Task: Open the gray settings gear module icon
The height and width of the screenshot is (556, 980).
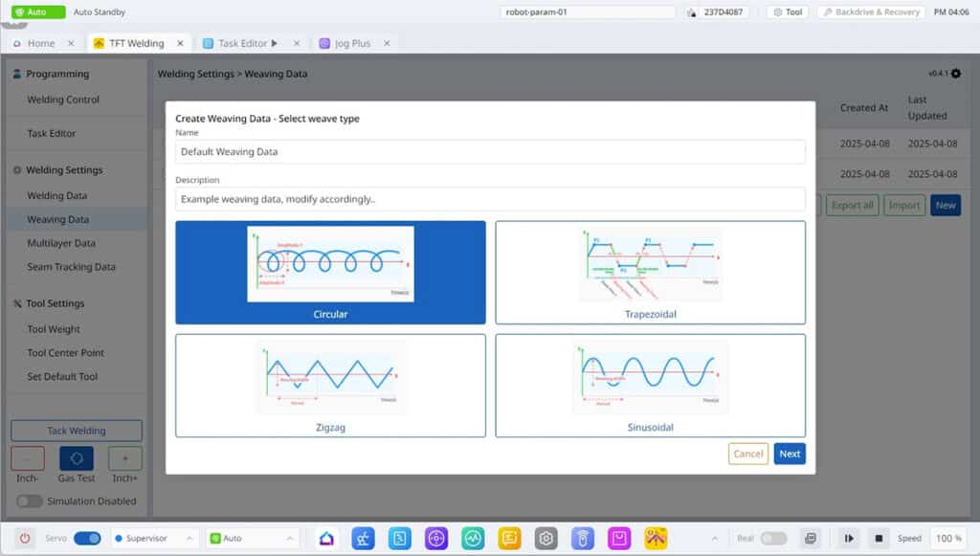Action: pos(546,538)
